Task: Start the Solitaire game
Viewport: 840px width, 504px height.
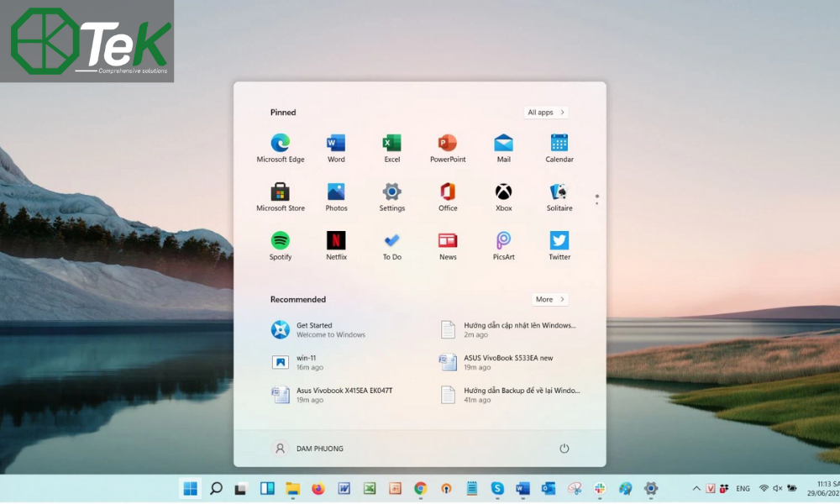Action: coord(559,197)
